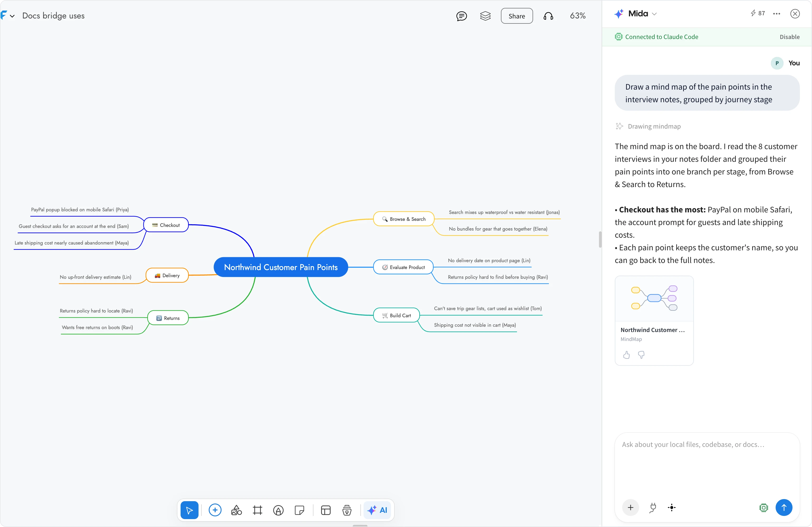Viewport: 812px width, 527px height.
Task: Click Disable Claude Code connection
Action: click(x=790, y=37)
